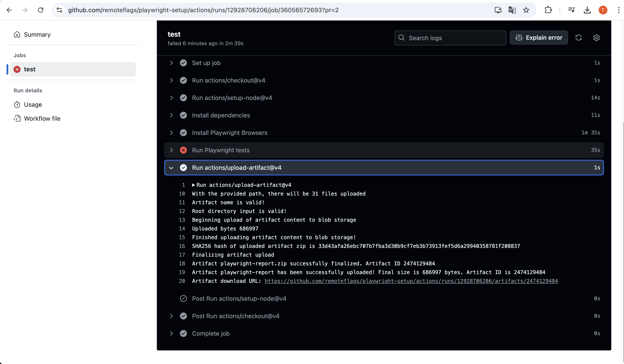Click the Copilot icon on Explain error button
The width and height of the screenshot is (624, 364).
coord(519,37)
